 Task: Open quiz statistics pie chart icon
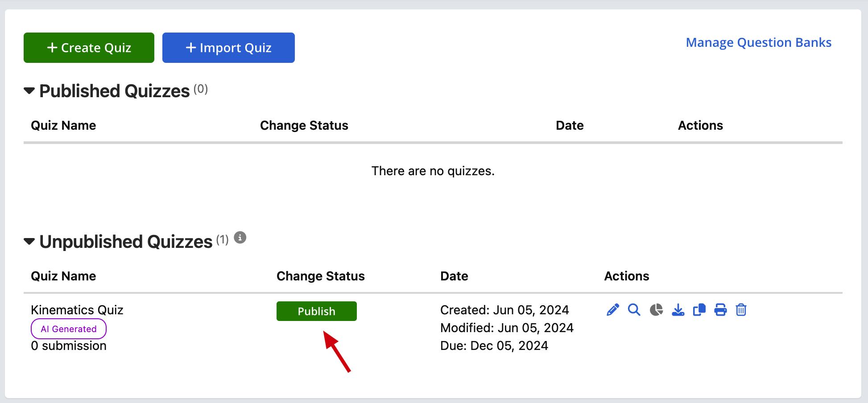coord(656,310)
